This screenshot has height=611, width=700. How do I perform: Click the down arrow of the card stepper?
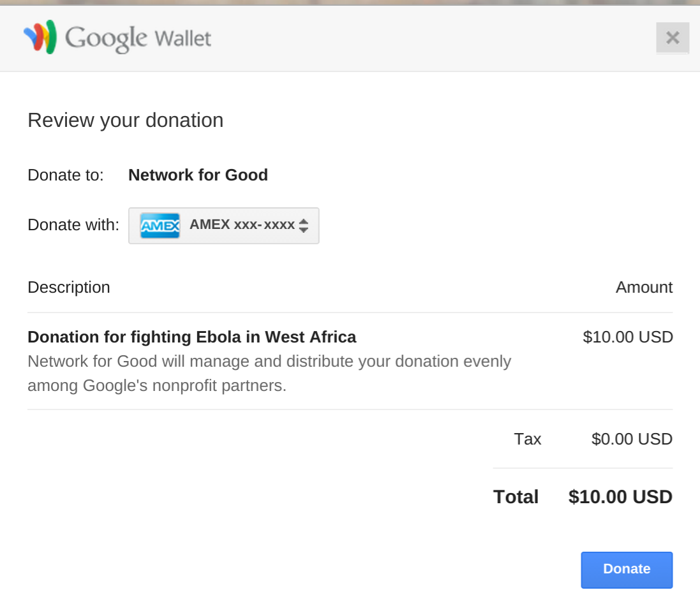tap(303, 229)
